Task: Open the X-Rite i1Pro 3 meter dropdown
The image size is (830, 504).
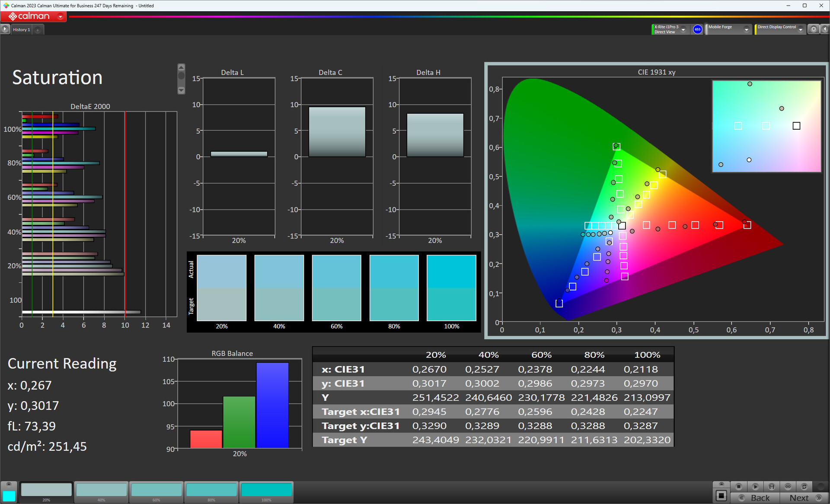Action: (x=683, y=29)
